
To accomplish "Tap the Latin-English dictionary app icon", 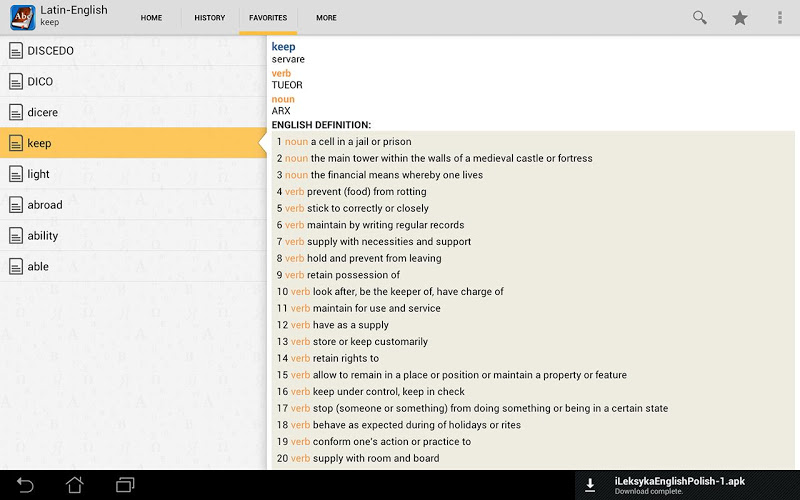I will 22,18.
